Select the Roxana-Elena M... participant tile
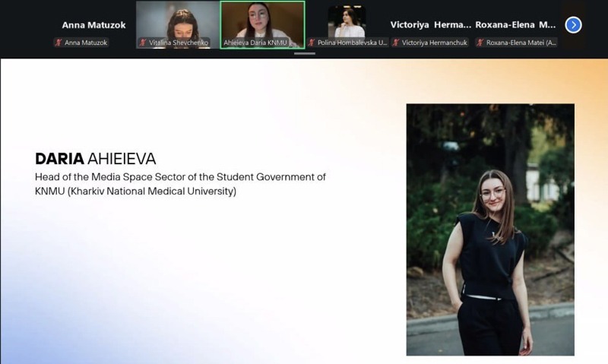This screenshot has width=608, height=364. click(x=516, y=25)
